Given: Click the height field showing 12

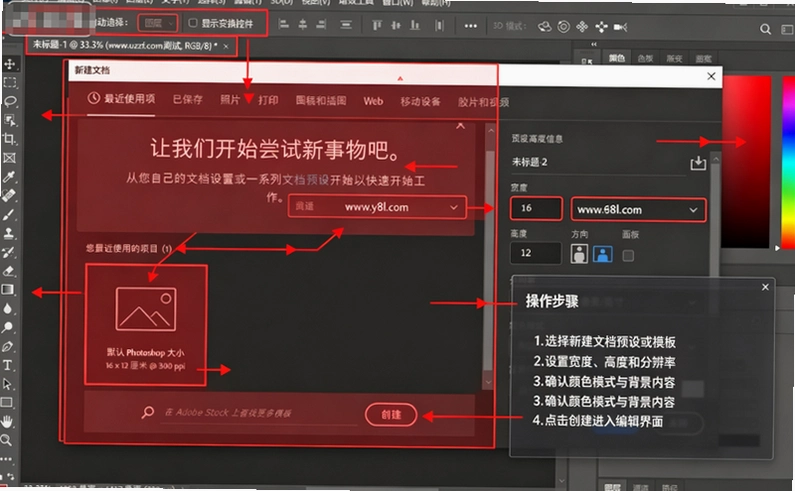Looking at the screenshot, I should point(536,253).
